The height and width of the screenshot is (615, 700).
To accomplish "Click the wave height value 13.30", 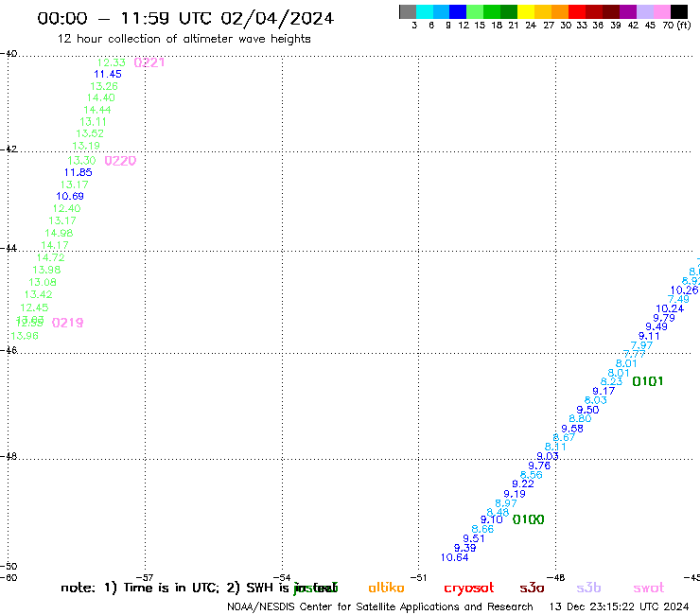I will pyautogui.click(x=81, y=161).
